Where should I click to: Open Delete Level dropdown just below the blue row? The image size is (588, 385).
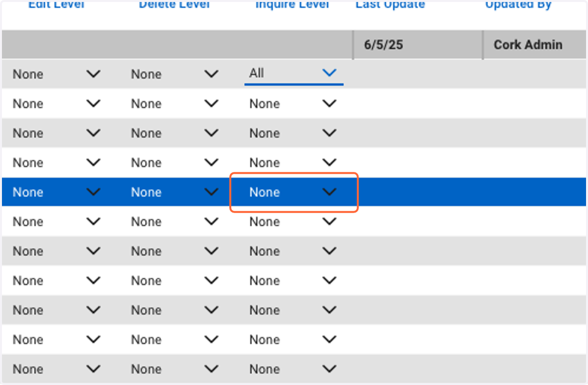point(175,221)
